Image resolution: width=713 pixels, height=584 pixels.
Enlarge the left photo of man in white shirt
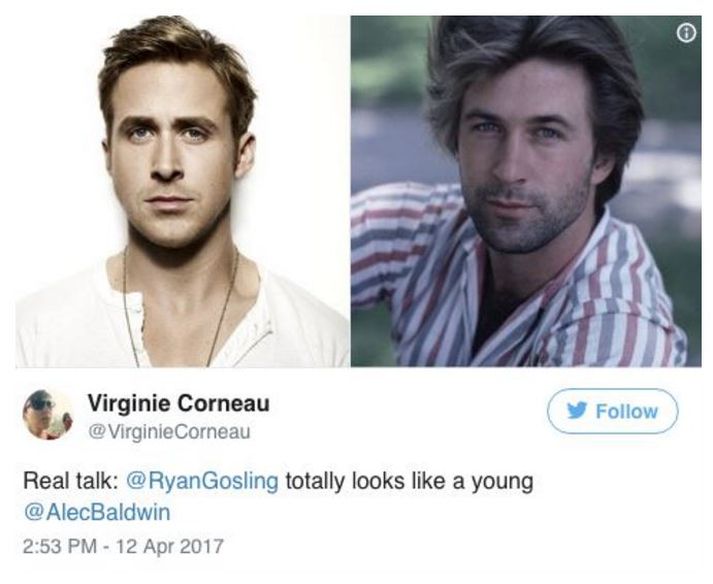point(182,191)
